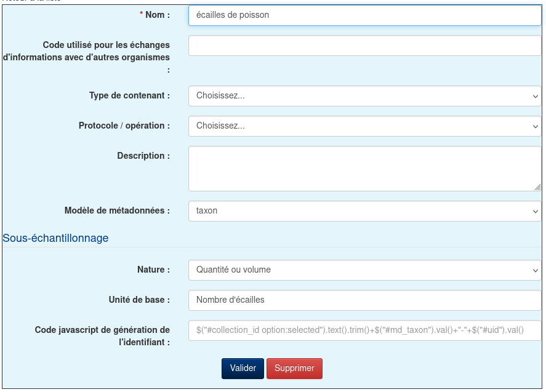Focus the identifier javascript code field

coord(364,330)
